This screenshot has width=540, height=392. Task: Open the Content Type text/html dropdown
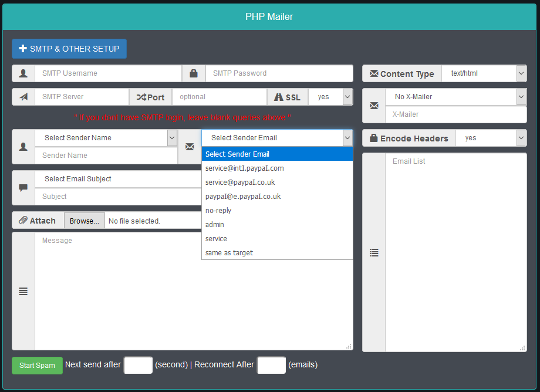pyautogui.click(x=484, y=73)
